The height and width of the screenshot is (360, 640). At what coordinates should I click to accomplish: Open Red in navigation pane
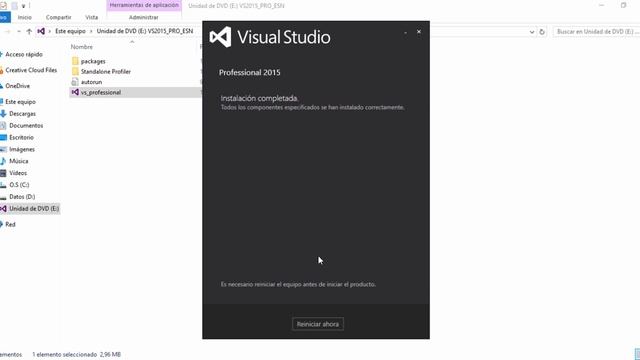pos(10,224)
